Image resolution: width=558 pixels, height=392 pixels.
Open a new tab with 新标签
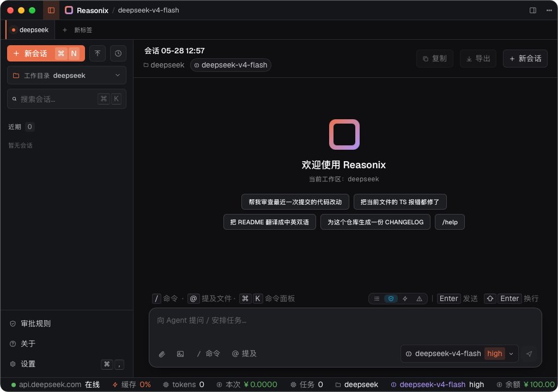tap(77, 30)
